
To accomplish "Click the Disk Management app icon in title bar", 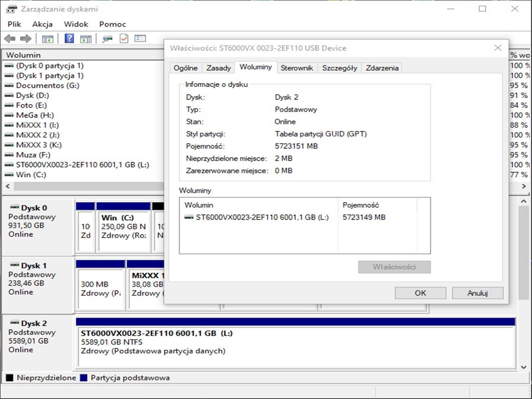I will click(x=11, y=9).
